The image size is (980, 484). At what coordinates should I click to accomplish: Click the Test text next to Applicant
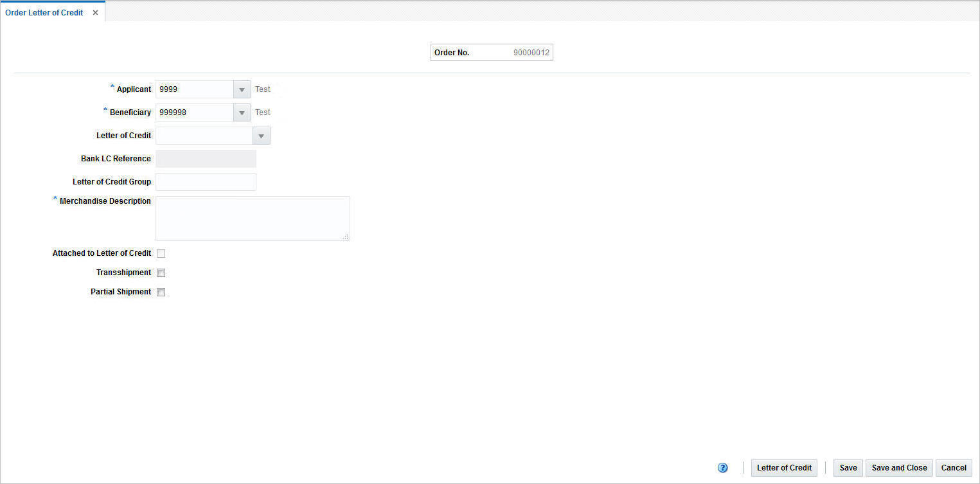(263, 89)
